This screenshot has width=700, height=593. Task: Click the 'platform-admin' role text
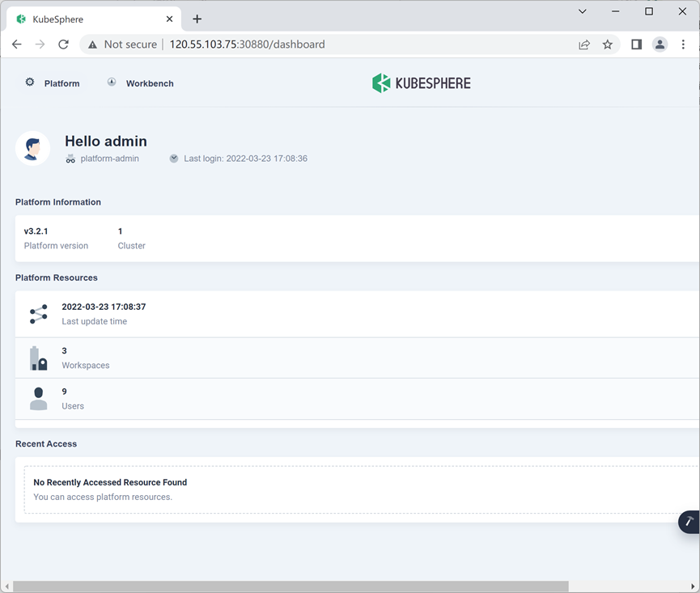click(110, 159)
